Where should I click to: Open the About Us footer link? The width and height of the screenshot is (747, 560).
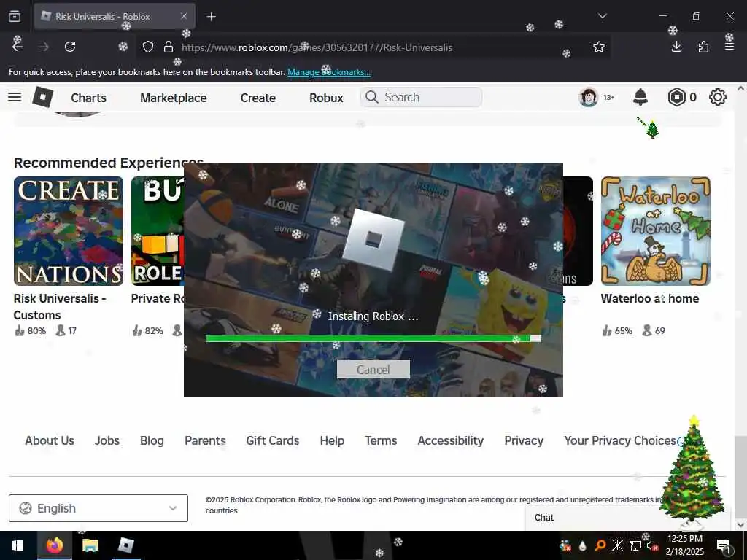click(x=50, y=440)
